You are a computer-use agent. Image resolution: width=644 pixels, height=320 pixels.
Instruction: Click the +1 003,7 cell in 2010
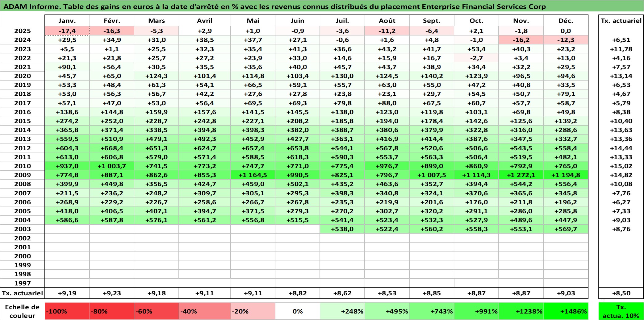pos(112,166)
